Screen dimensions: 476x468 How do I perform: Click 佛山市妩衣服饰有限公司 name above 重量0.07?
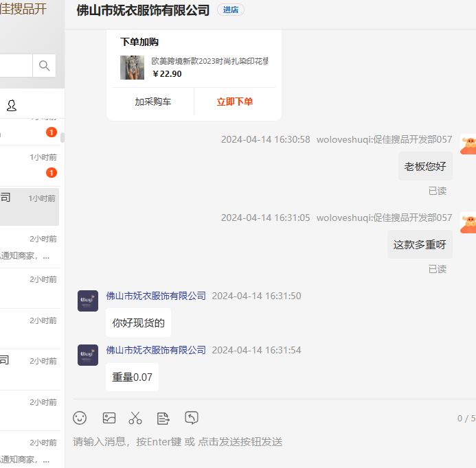[x=156, y=350]
